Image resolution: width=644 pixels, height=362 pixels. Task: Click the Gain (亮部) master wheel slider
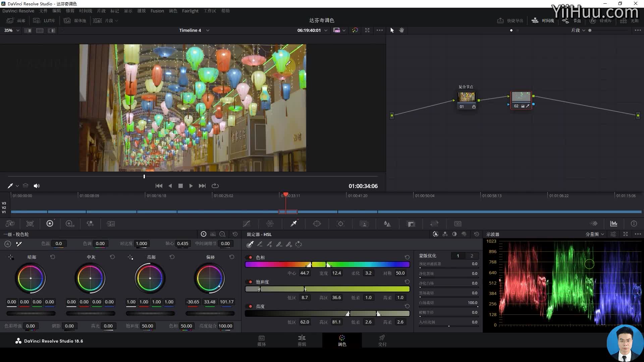[x=150, y=313]
